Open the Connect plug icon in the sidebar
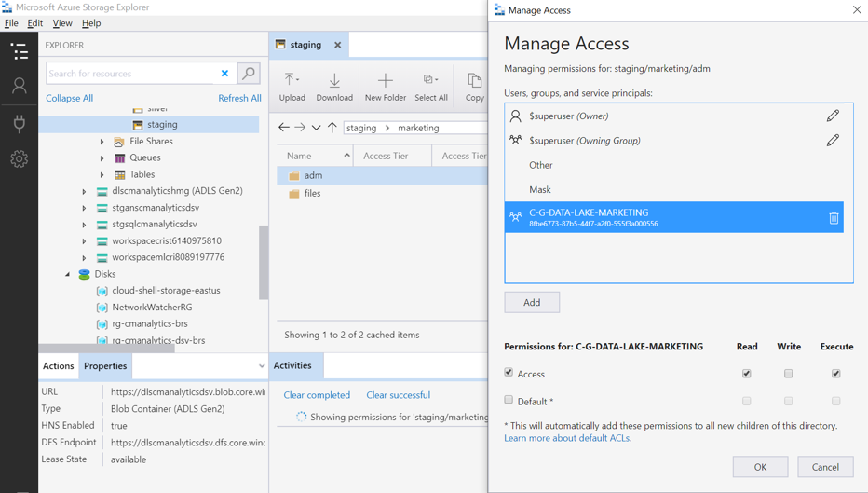 click(x=20, y=124)
